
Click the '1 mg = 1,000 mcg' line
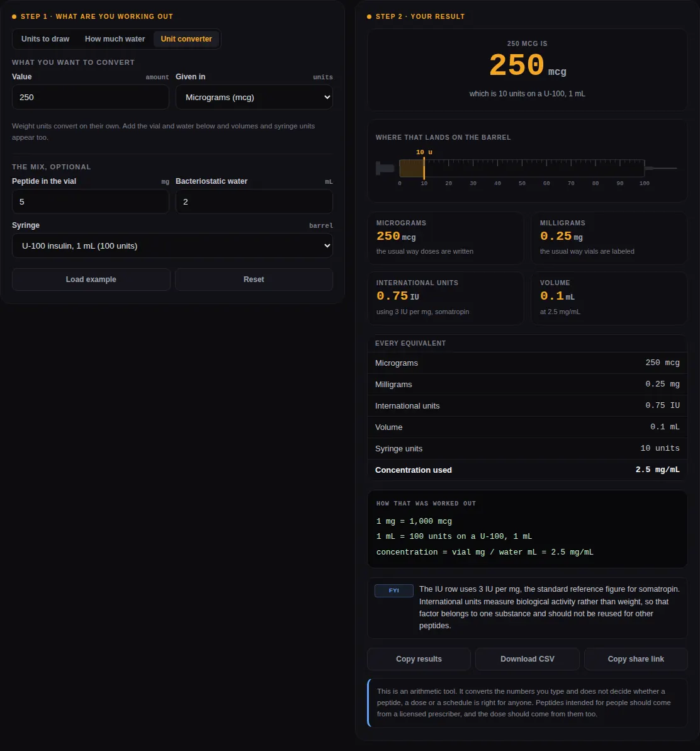[x=414, y=521]
